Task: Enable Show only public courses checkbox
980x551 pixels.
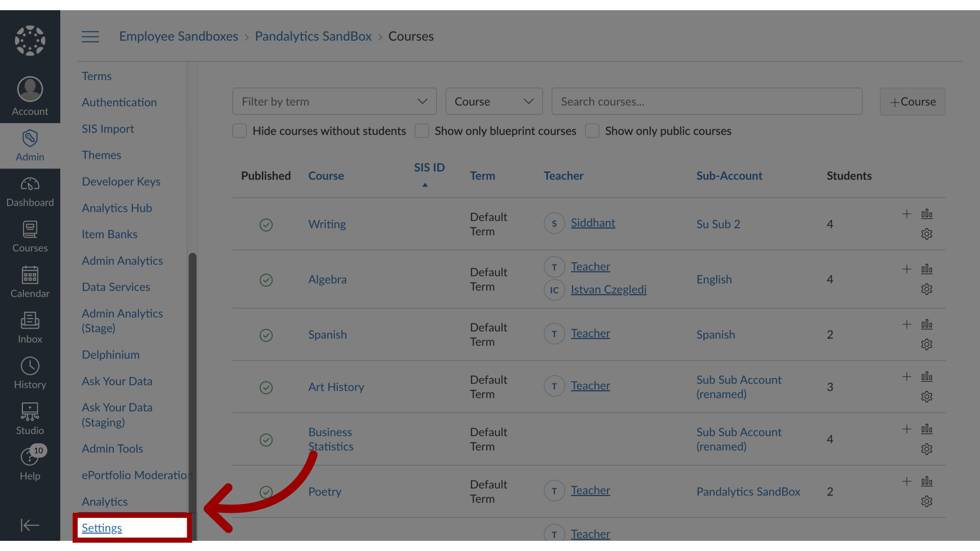Action: pyautogui.click(x=592, y=131)
